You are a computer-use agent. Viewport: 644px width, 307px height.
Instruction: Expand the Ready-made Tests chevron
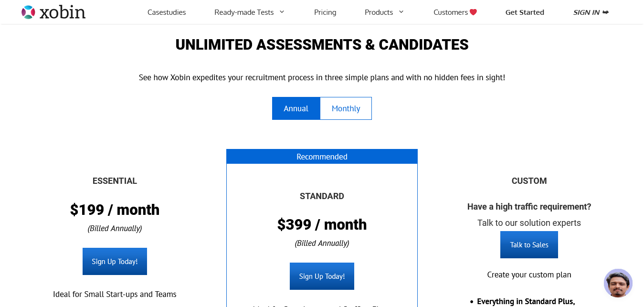[282, 12]
